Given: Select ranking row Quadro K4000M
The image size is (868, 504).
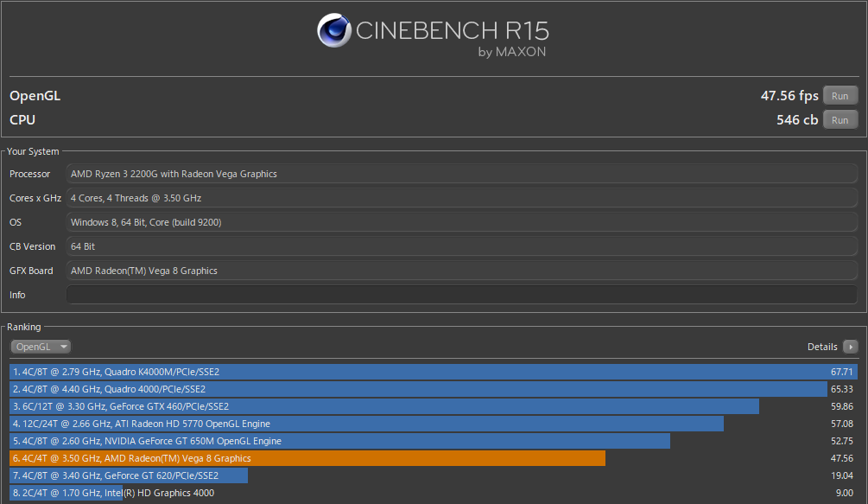Looking at the screenshot, I should pyautogui.click(x=434, y=372).
